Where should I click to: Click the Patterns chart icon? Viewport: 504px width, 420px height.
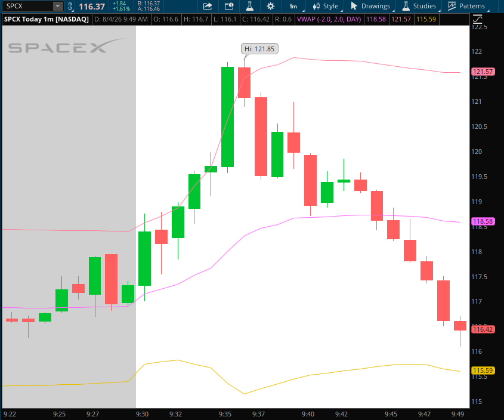[x=452, y=6]
